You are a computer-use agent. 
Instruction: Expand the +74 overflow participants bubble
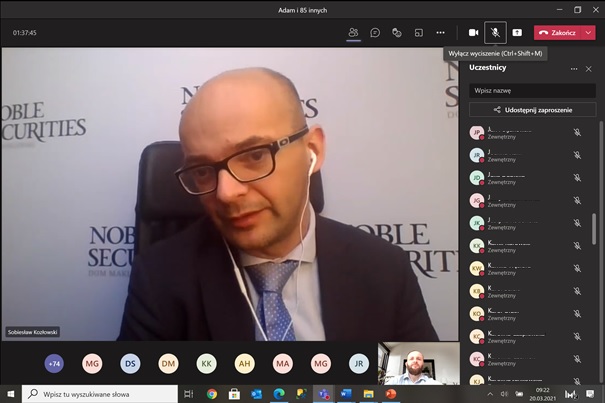(x=54, y=364)
